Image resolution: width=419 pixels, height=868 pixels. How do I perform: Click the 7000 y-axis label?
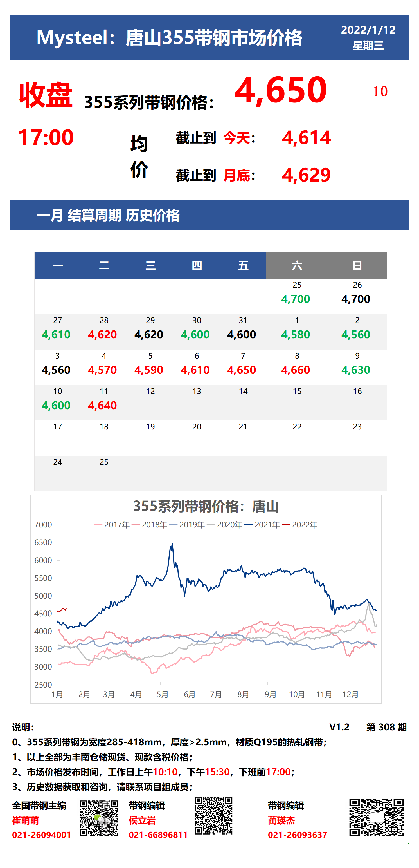pos(43,525)
